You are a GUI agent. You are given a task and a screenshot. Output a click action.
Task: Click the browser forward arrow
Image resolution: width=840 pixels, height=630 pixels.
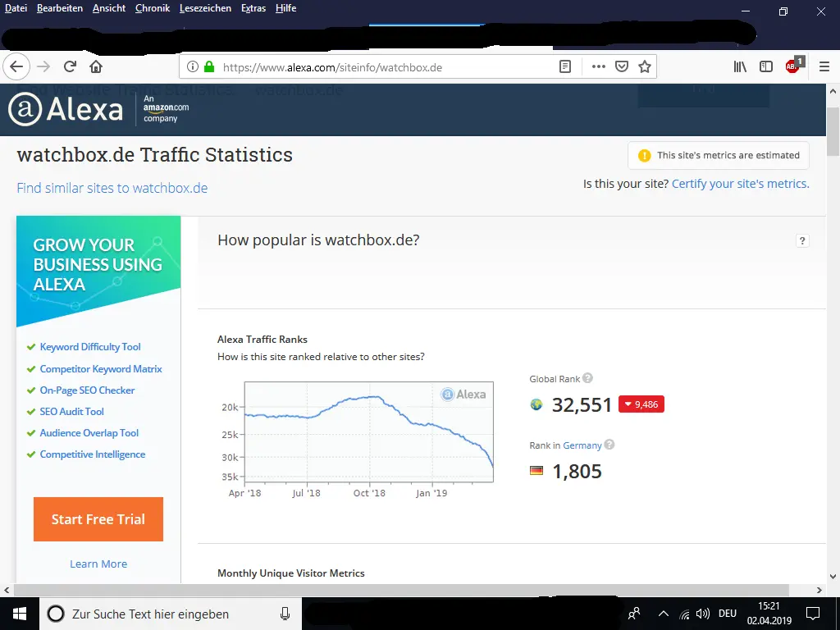pos(43,67)
